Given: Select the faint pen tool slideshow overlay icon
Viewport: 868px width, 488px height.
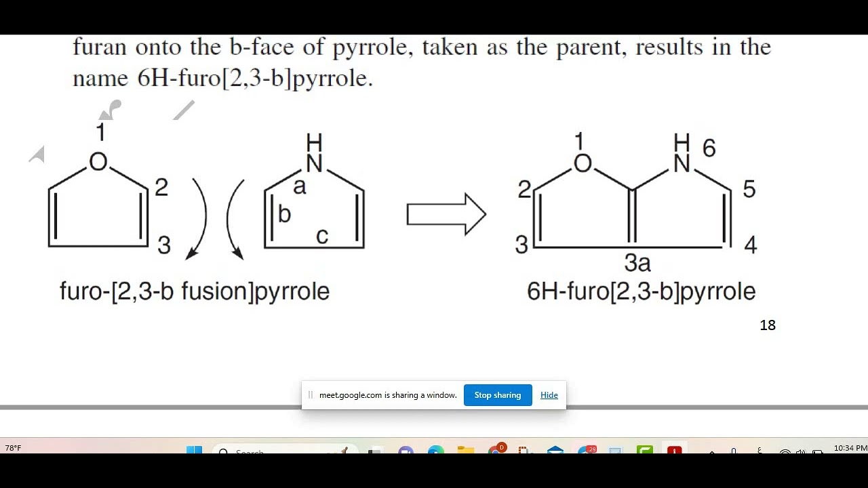Looking at the screenshot, I should coord(183,110).
